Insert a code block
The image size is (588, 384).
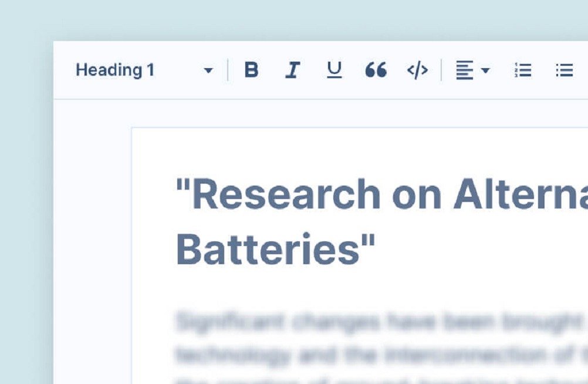click(417, 70)
